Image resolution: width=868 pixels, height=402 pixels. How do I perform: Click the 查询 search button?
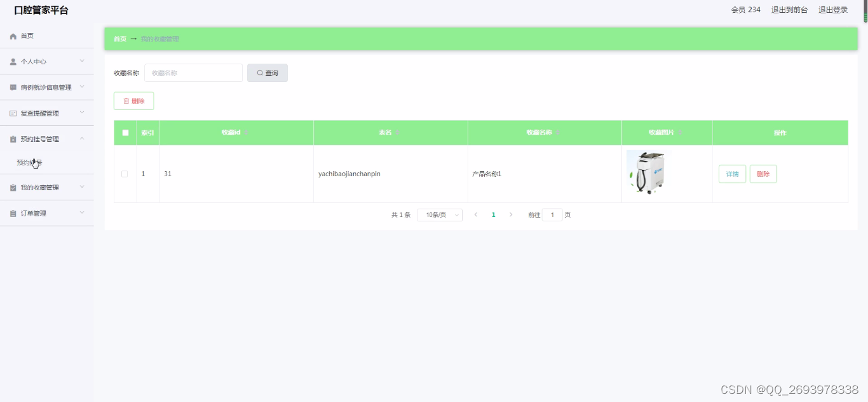click(x=268, y=73)
